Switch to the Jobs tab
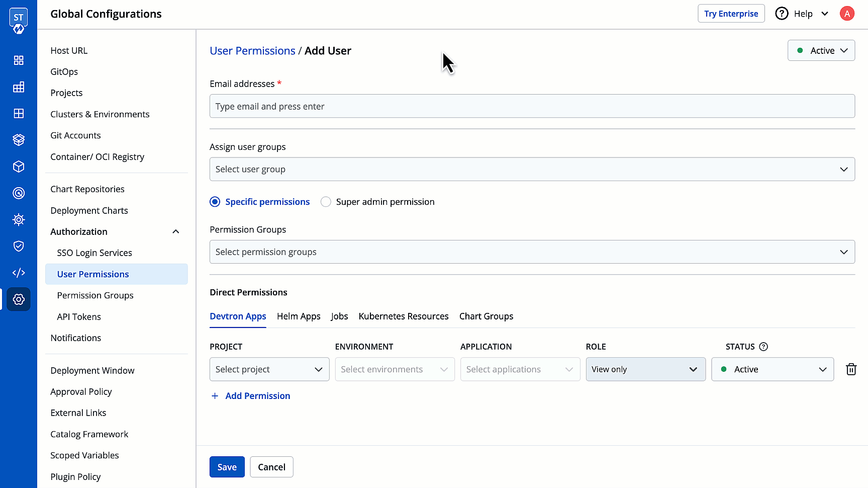This screenshot has width=868, height=488. pos(339,316)
